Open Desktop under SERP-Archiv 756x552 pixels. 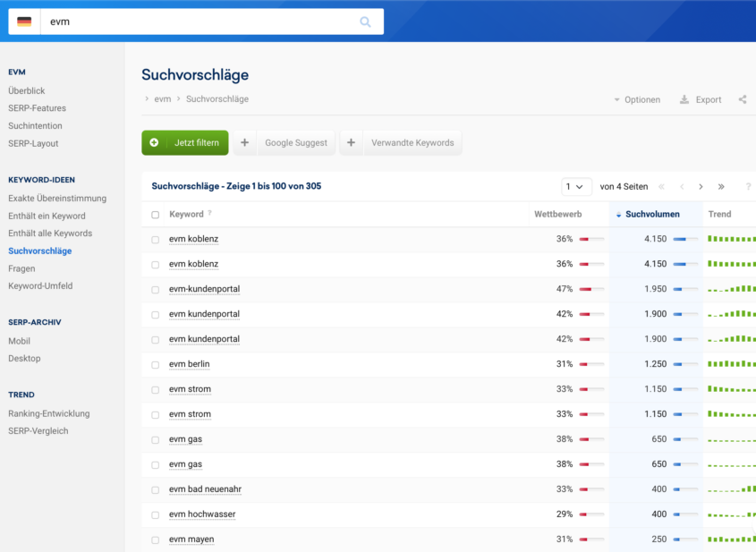click(x=24, y=358)
